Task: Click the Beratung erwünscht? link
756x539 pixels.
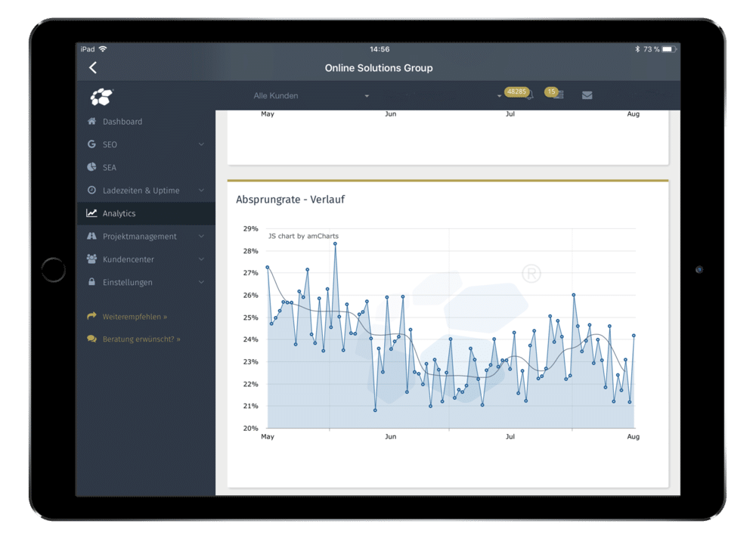Action: [141, 339]
